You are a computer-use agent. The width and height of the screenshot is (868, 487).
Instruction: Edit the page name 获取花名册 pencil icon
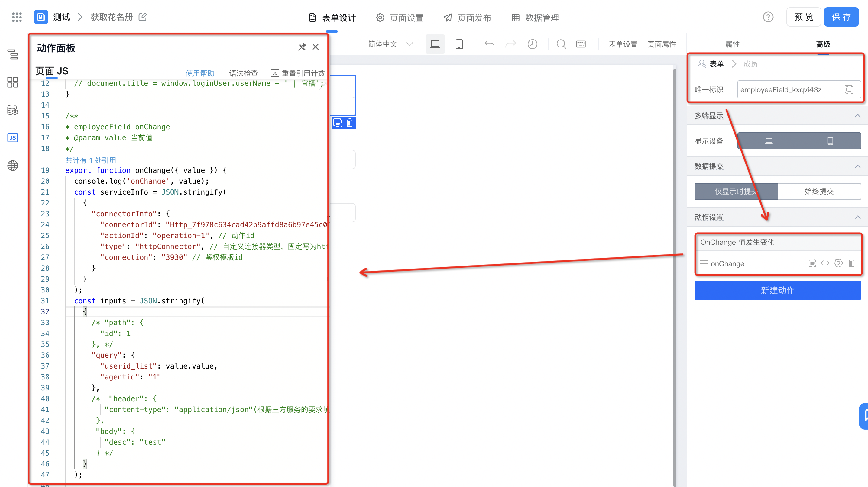(143, 17)
